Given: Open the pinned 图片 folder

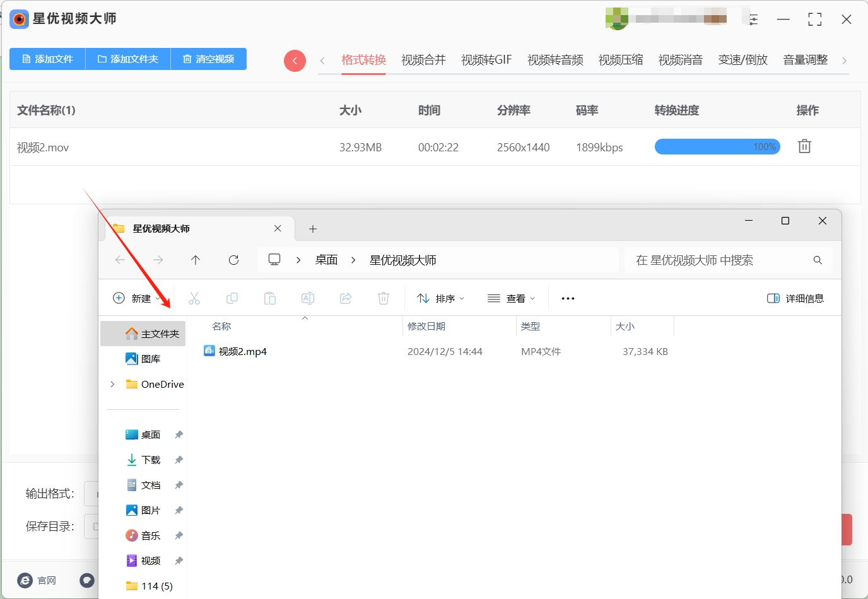Looking at the screenshot, I should [143, 510].
